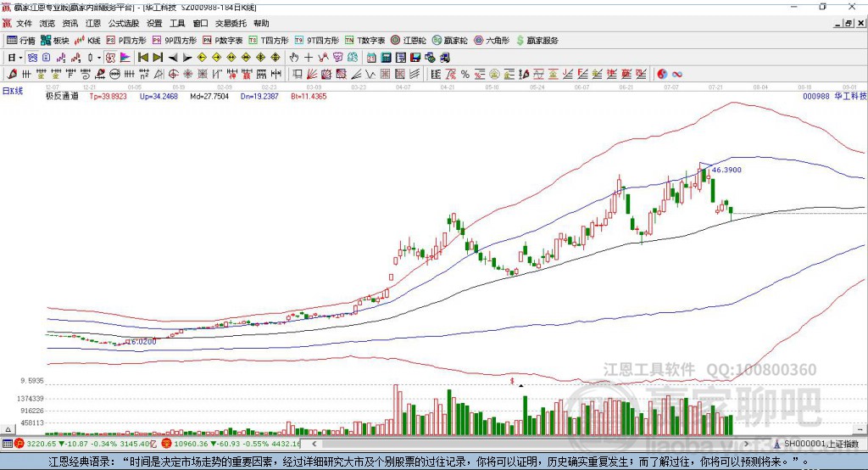Image resolution: width=868 pixels, height=470 pixels.
Task: Open the 江恩轮 Gann wheel tool
Action: click(x=409, y=41)
